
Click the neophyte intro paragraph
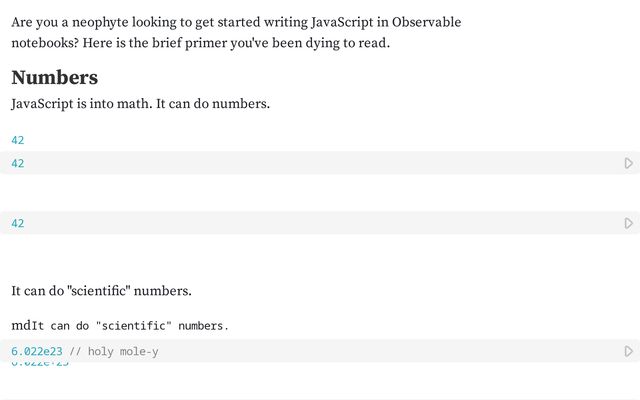coord(236,32)
